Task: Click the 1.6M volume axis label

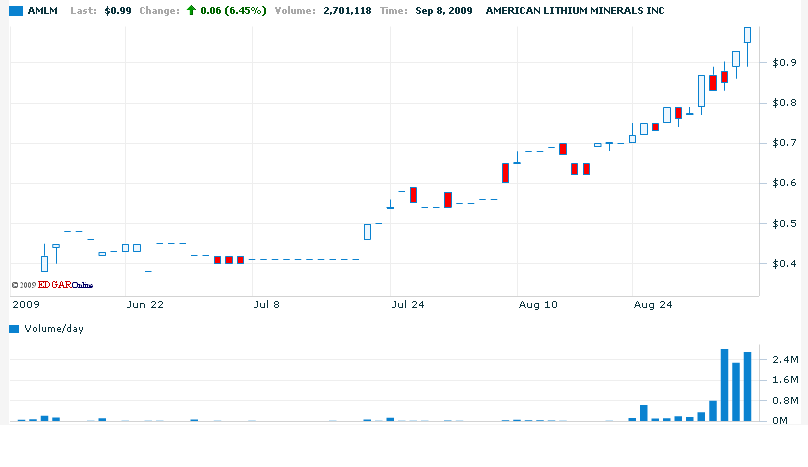Action: coord(786,380)
